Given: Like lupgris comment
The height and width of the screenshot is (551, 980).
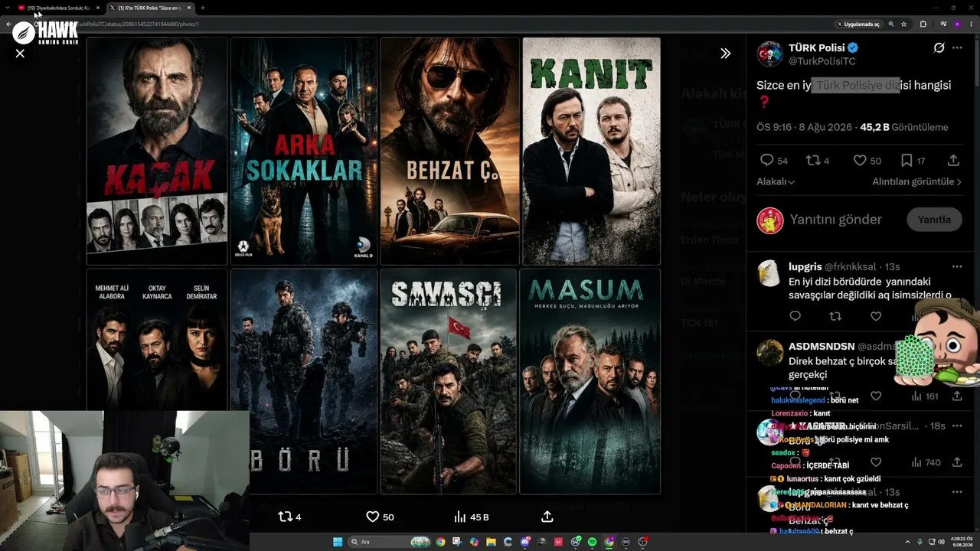Looking at the screenshot, I should [x=876, y=316].
